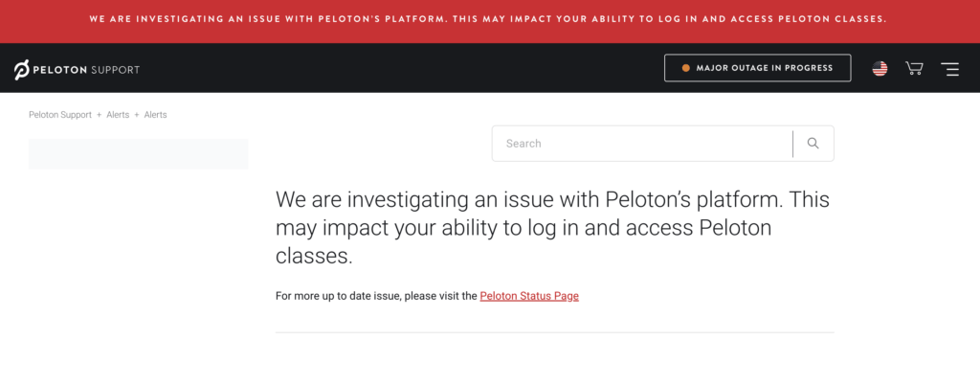Select the US flag country icon

(x=880, y=69)
